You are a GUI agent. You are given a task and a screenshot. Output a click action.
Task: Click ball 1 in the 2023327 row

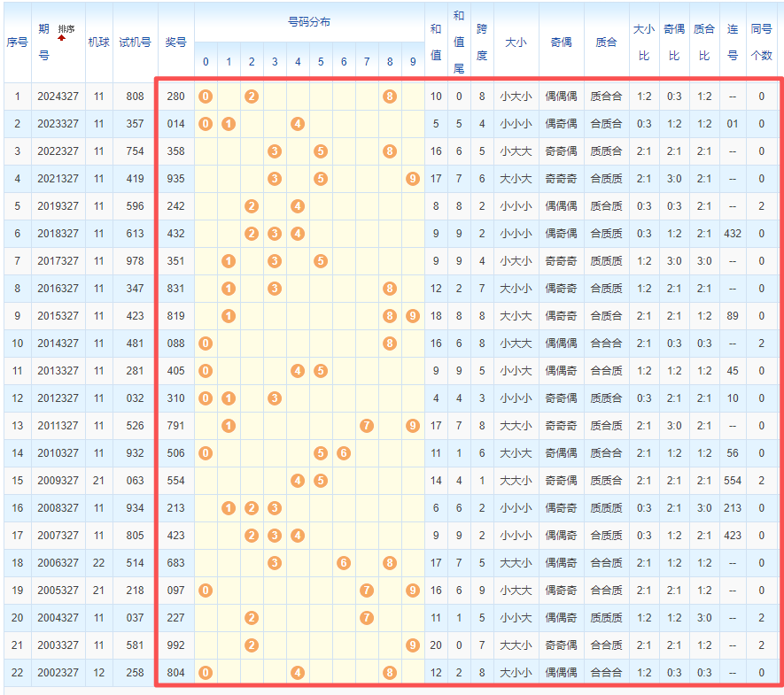[229, 123]
